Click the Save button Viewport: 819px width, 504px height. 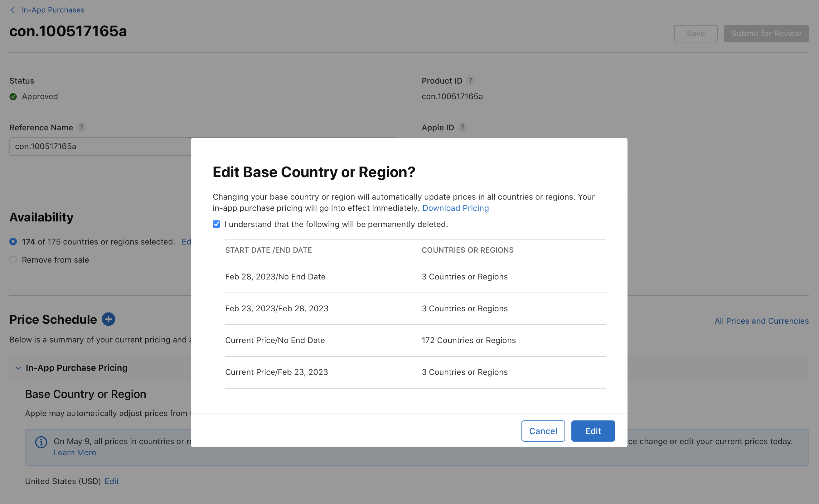pyautogui.click(x=695, y=33)
